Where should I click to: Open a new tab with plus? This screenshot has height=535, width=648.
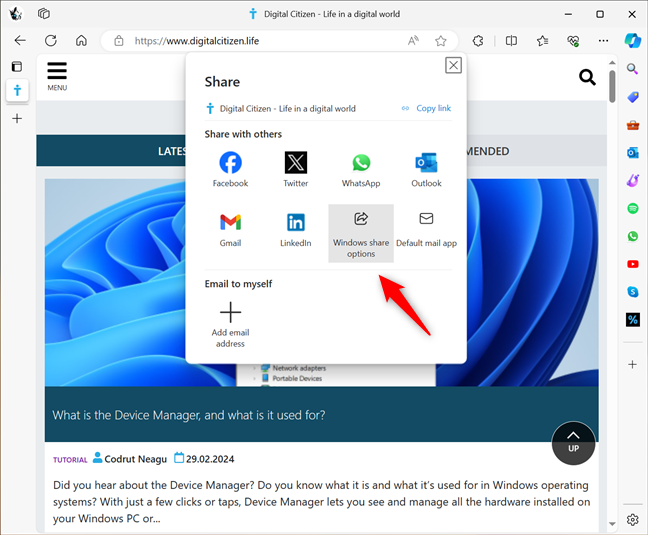[x=17, y=119]
